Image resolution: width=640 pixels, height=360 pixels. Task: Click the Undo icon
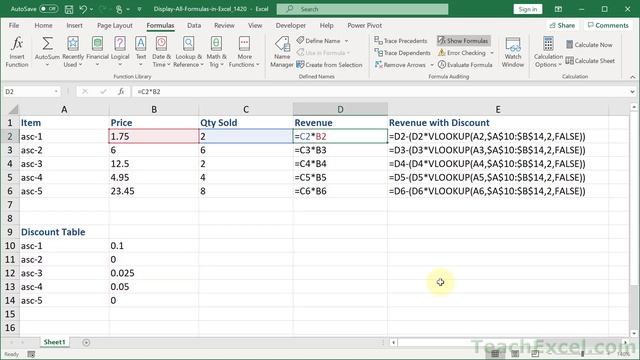pyautogui.click(x=83, y=9)
